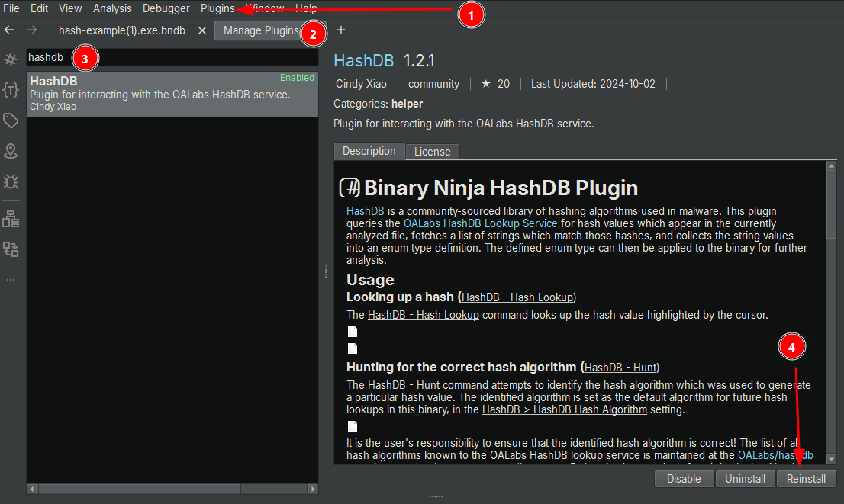Select the HashDB plugin in results list
The width and height of the screenshot is (844, 504).
(172, 94)
